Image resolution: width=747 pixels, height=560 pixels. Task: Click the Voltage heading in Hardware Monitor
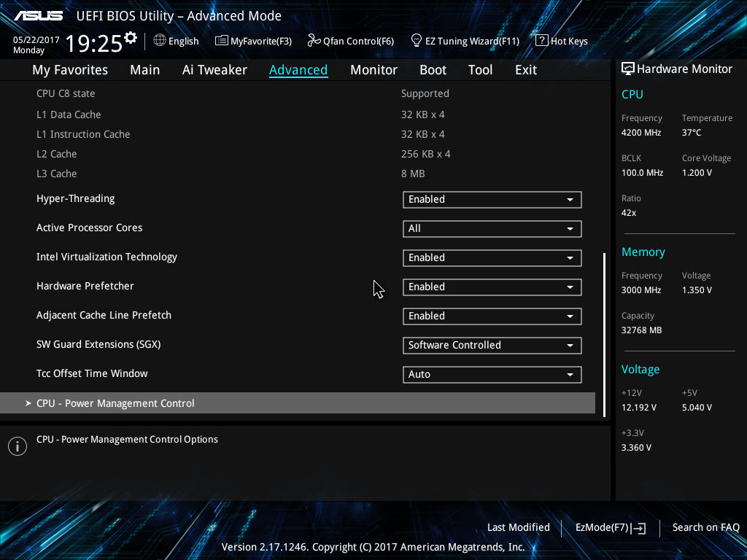640,370
